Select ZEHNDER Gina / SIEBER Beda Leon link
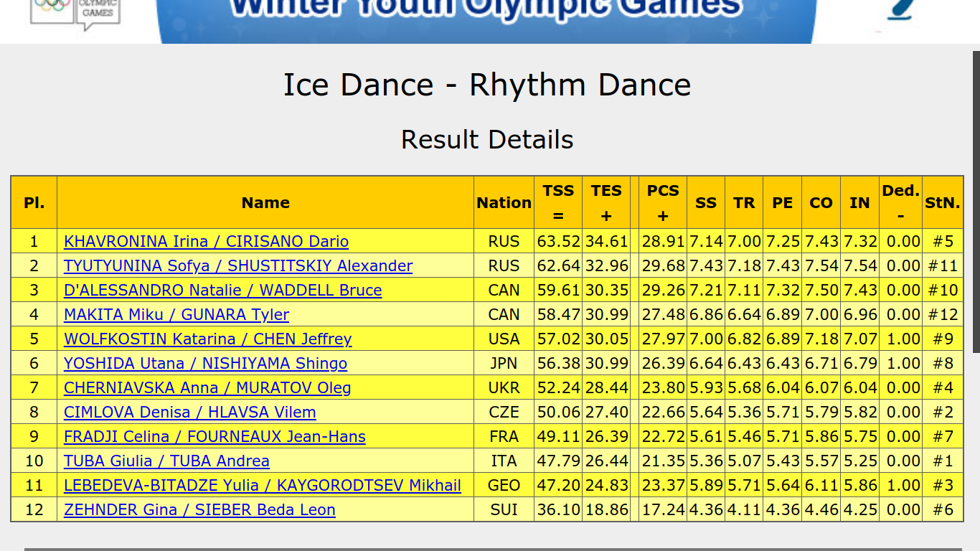The image size is (980, 551). pos(199,509)
